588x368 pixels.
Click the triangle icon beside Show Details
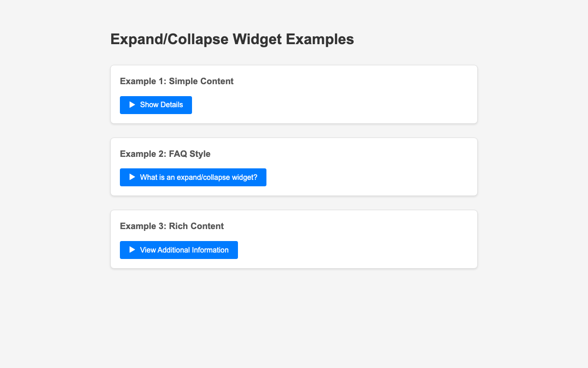(x=132, y=105)
